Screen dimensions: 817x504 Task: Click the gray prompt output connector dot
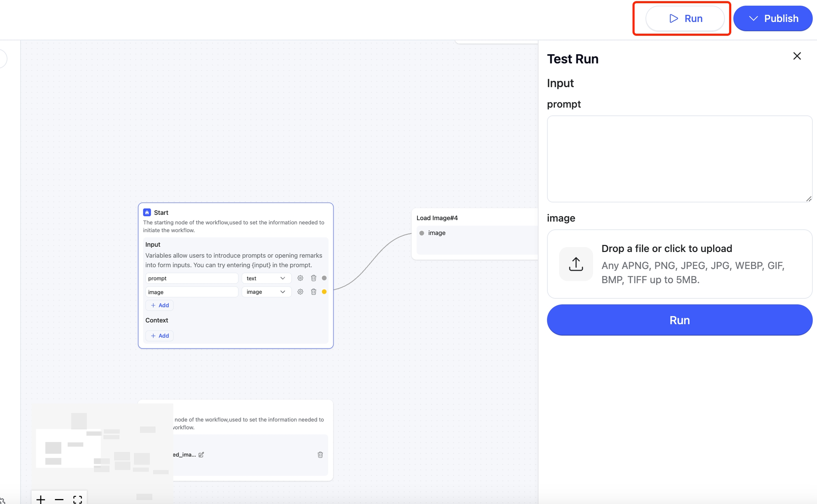coord(324,278)
